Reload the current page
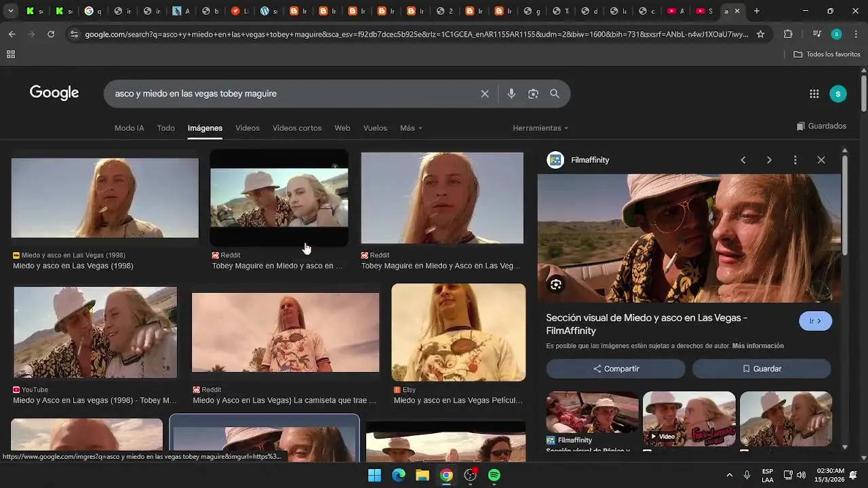This screenshot has height=488, width=868. (51, 34)
